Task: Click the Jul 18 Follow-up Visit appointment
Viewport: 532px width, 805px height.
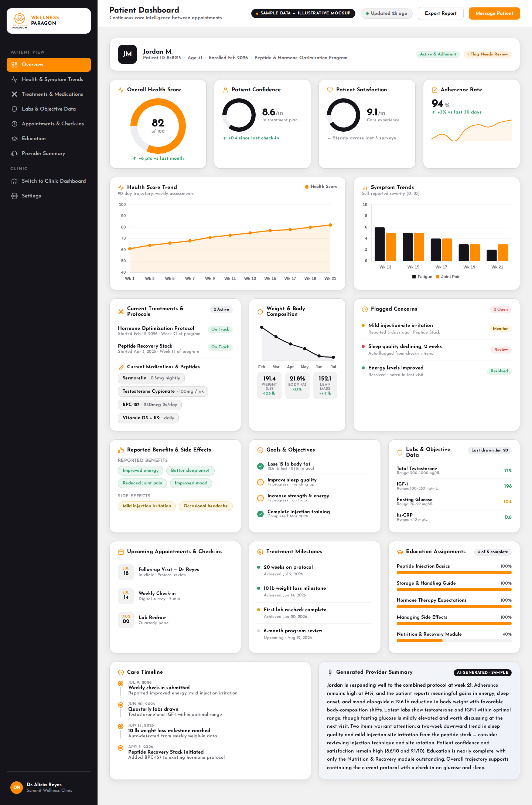Action: (175, 572)
